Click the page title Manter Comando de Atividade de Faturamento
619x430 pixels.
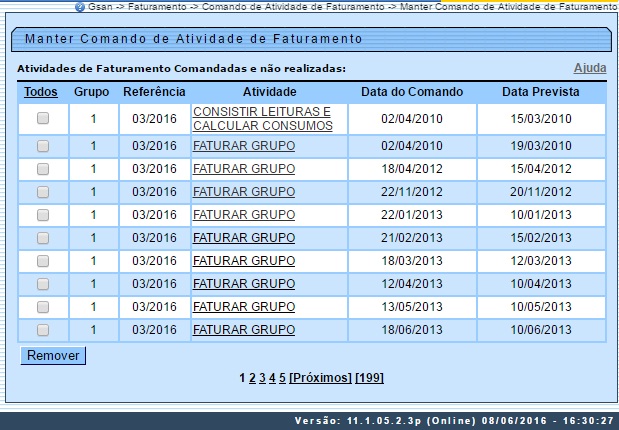[x=193, y=39]
